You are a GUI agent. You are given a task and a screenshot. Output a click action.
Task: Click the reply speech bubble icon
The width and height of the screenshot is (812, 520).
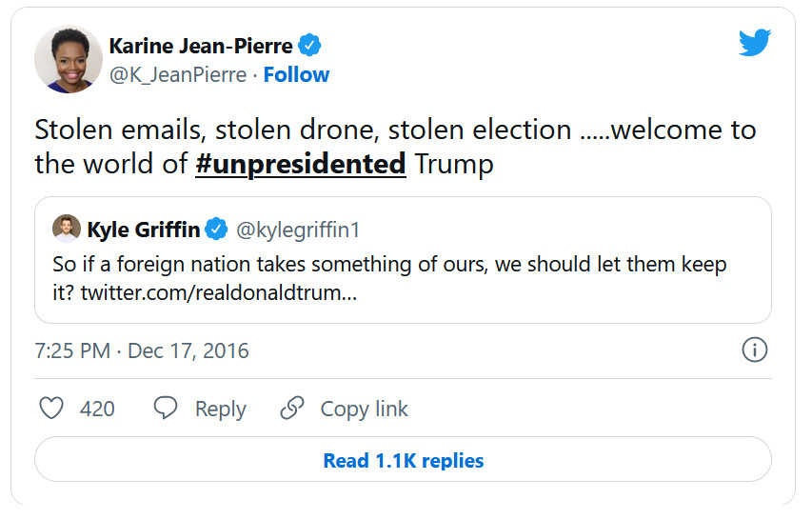[166, 409]
